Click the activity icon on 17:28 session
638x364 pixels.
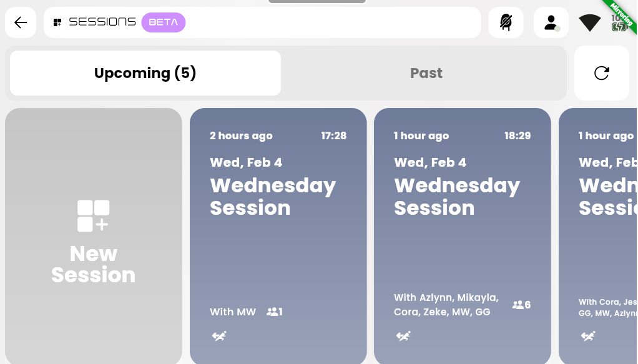pyautogui.click(x=219, y=336)
